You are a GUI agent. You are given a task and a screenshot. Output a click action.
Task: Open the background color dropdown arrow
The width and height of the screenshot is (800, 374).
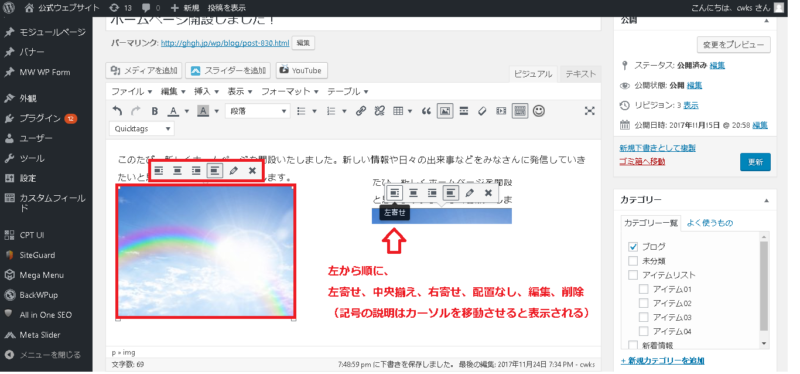click(216, 111)
